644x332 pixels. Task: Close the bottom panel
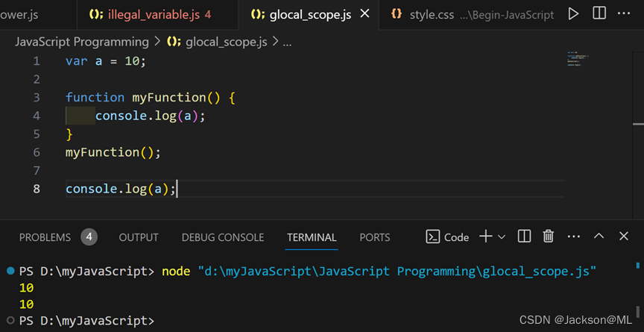(624, 237)
